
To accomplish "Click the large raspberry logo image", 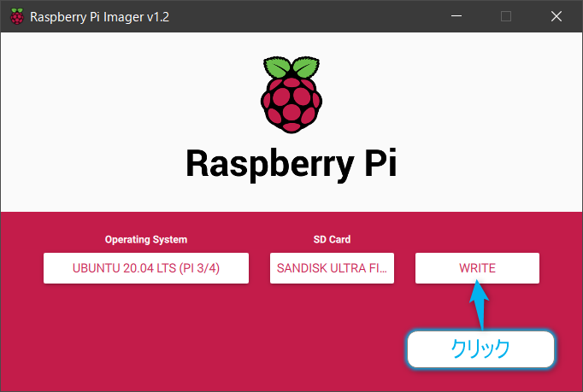I will click(291, 95).
